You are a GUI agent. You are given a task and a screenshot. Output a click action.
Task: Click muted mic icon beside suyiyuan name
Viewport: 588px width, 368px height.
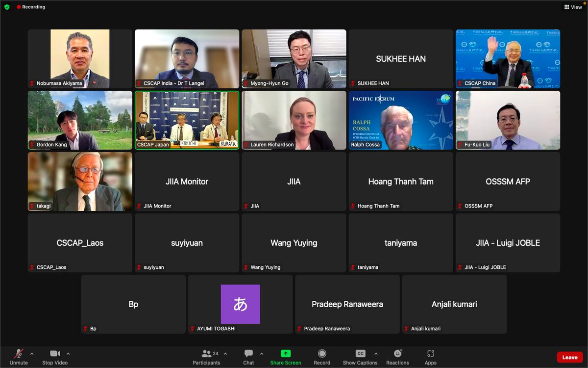pos(139,267)
